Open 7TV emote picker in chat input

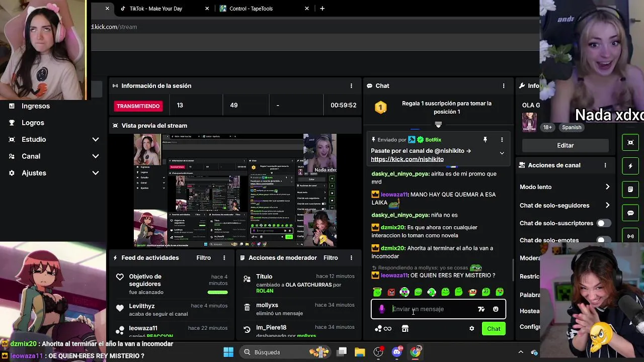pyautogui.click(x=481, y=309)
